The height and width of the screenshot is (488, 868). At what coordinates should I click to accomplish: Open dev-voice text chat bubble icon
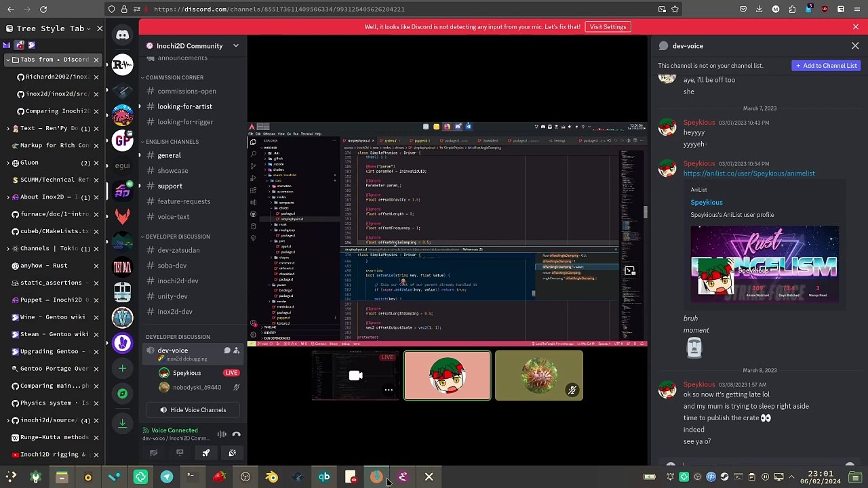(227, 351)
